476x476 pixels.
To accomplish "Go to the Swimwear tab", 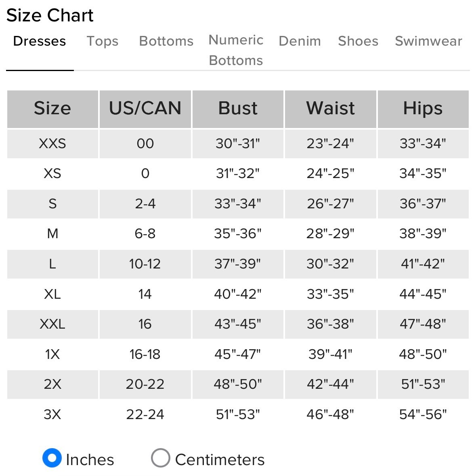I will [x=428, y=41].
